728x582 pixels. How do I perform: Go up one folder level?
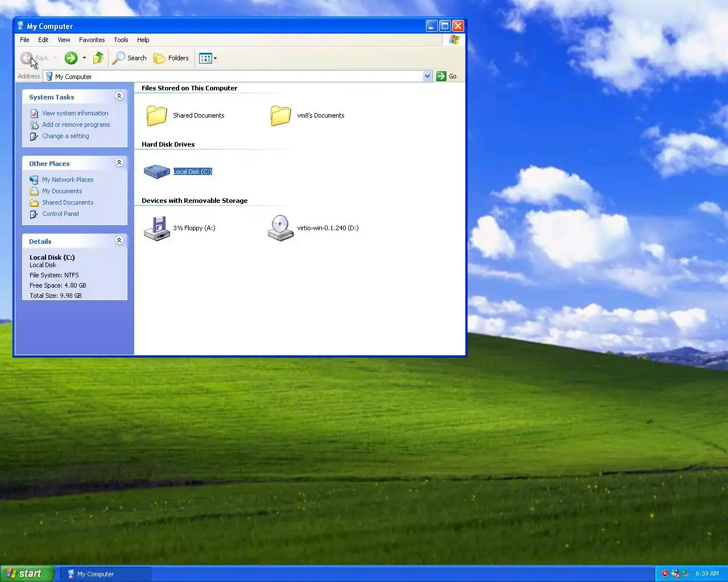(x=98, y=58)
